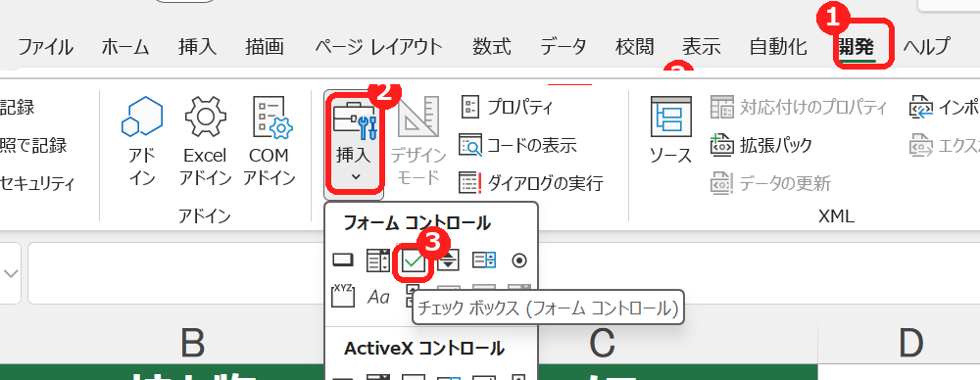Insert a check box form control
Image resolution: width=980 pixels, height=380 pixels.
(x=414, y=260)
